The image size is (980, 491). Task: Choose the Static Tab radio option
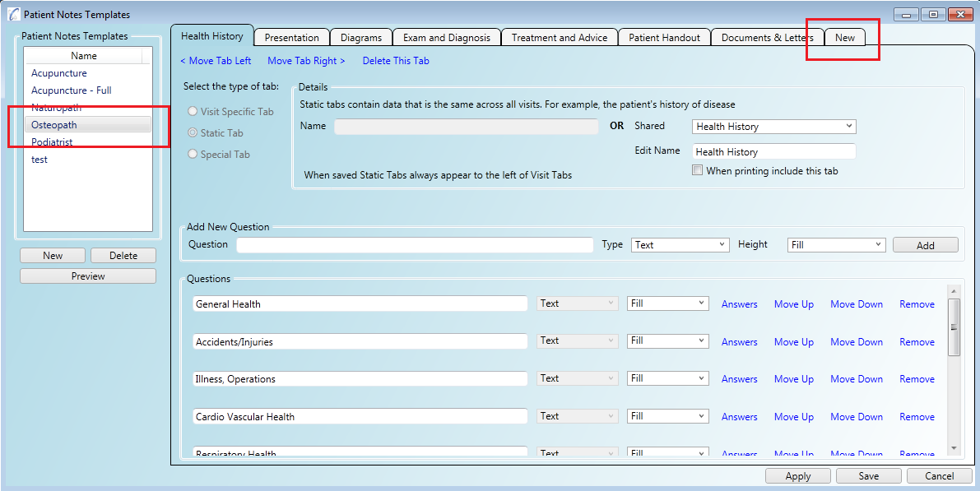pyautogui.click(x=193, y=133)
